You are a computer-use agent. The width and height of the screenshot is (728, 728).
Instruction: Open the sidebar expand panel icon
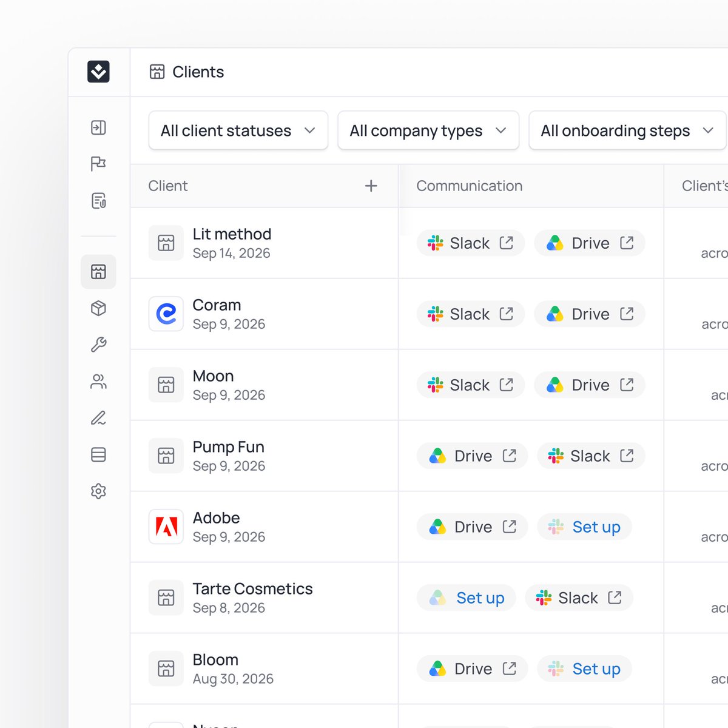(98, 127)
